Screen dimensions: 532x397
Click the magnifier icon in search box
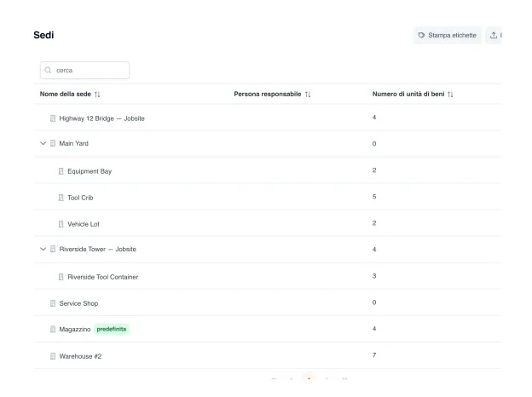[x=49, y=70]
